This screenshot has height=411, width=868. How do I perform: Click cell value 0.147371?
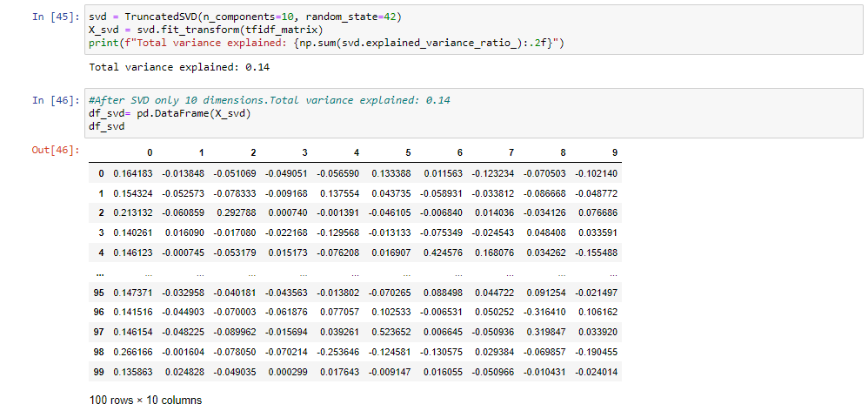click(x=133, y=293)
